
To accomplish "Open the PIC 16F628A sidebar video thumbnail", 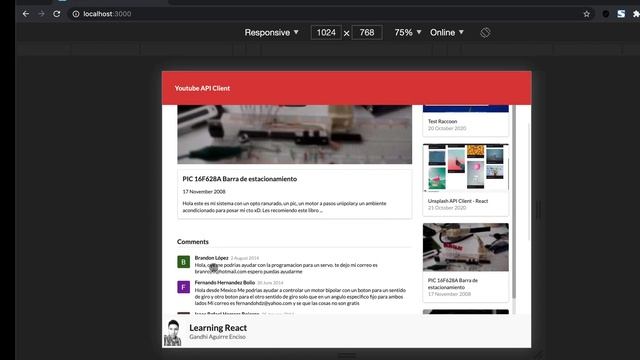I will (x=466, y=247).
